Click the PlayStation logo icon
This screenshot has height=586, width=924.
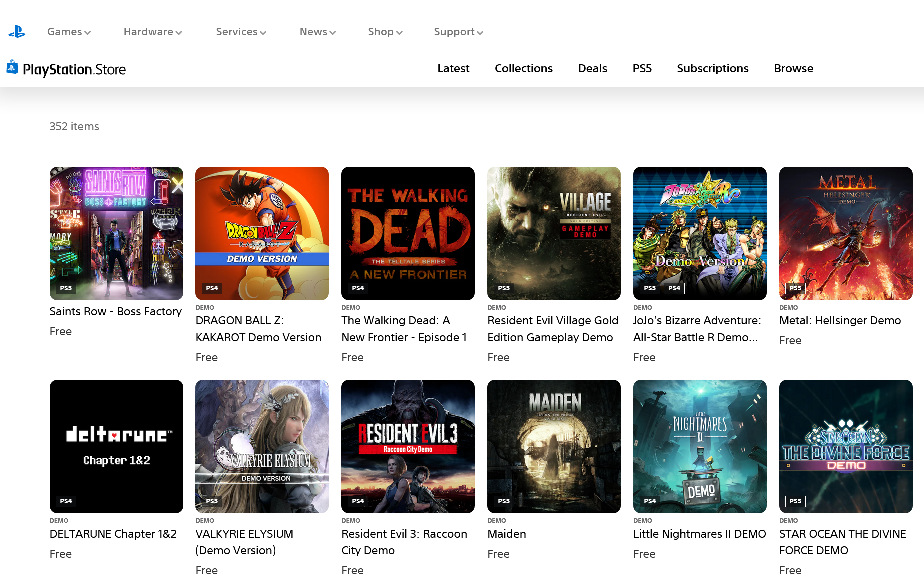click(x=17, y=32)
